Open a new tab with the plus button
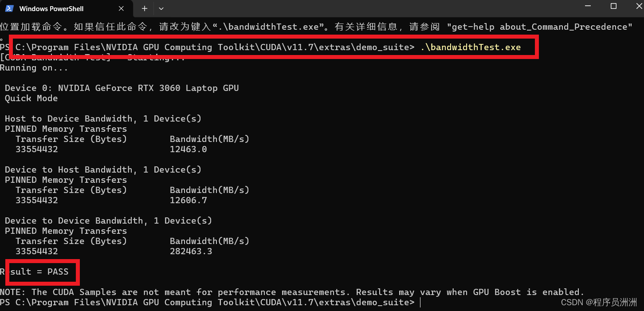644x311 pixels. [x=144, y=8]
